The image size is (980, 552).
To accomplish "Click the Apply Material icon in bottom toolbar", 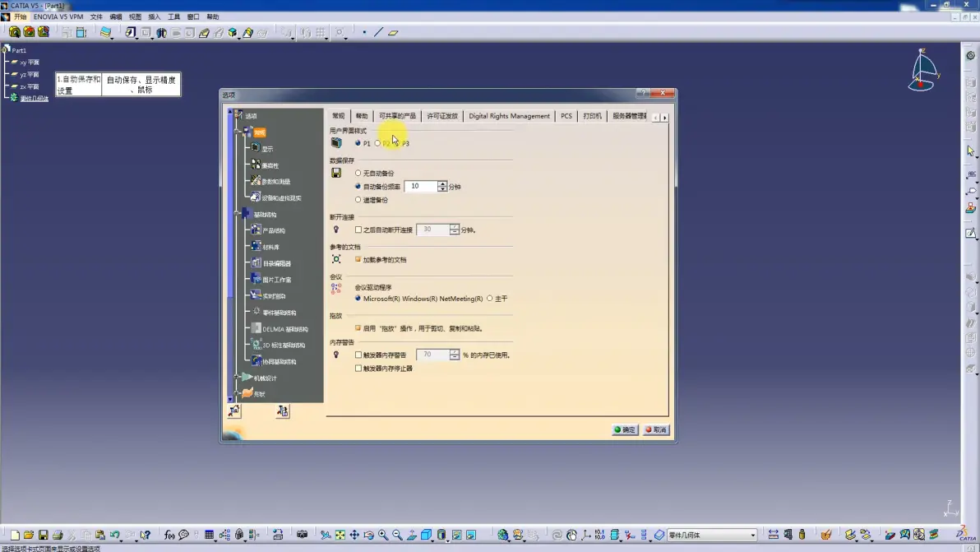I will [x=826, y=535].
